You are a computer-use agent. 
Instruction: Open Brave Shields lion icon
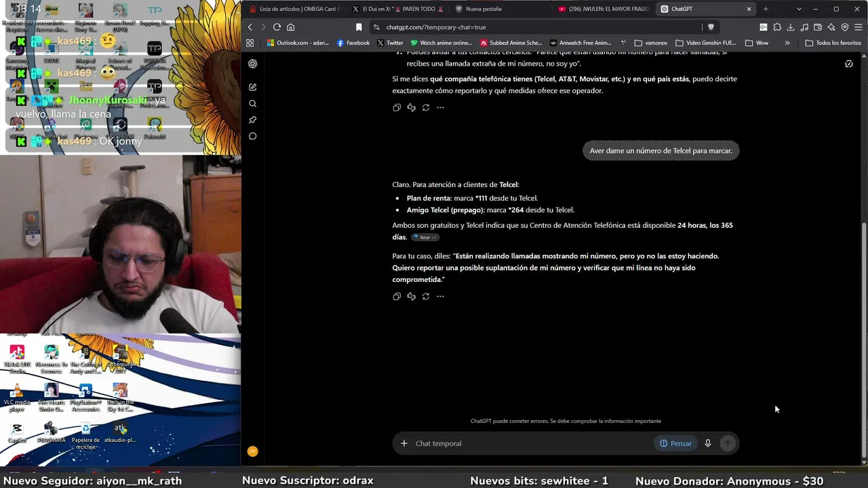pos(711,27)
